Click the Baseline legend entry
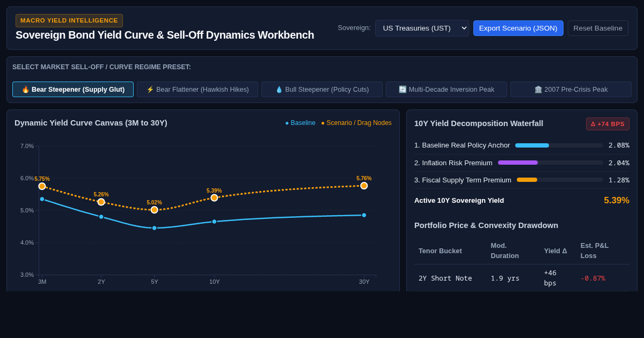Image resolution: width=644 pixels, height=338 pixels. coord(301,123)
